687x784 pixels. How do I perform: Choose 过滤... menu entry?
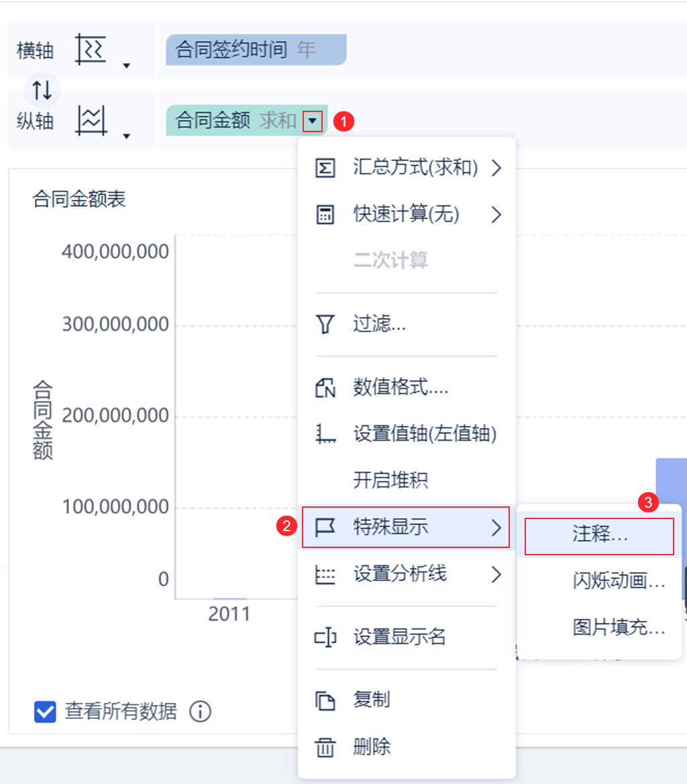407,324
